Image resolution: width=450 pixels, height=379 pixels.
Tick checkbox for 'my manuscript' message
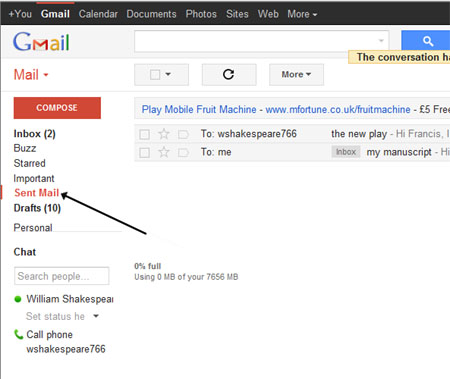[x=144, y=153]
